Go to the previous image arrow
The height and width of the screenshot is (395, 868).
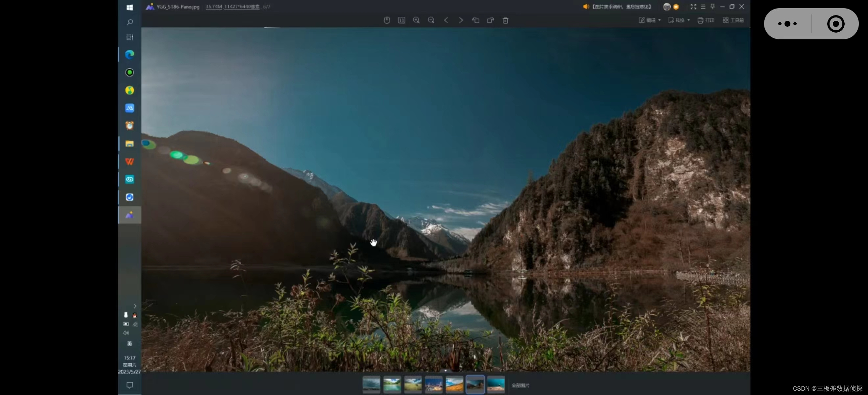click(x=446, y=20)
